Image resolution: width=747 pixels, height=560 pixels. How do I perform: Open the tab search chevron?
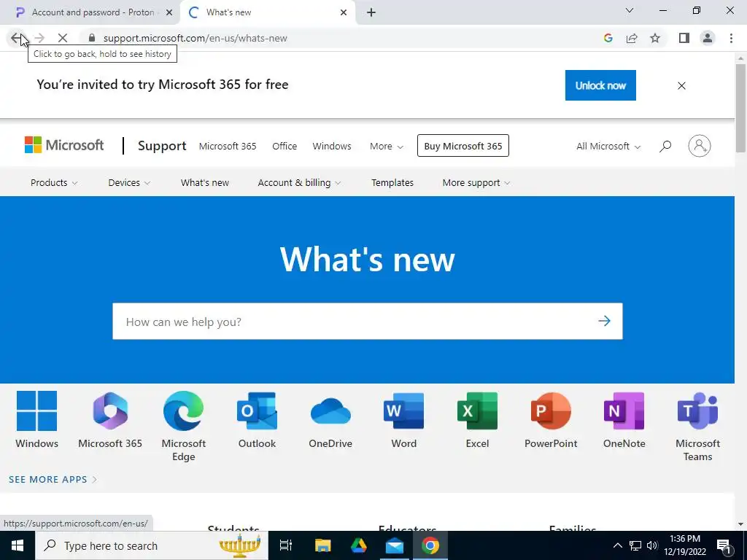[x=630, y=10]
